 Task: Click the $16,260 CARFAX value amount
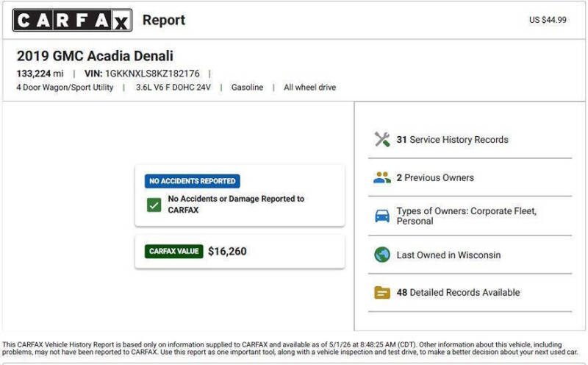click(x=227, y=251)
